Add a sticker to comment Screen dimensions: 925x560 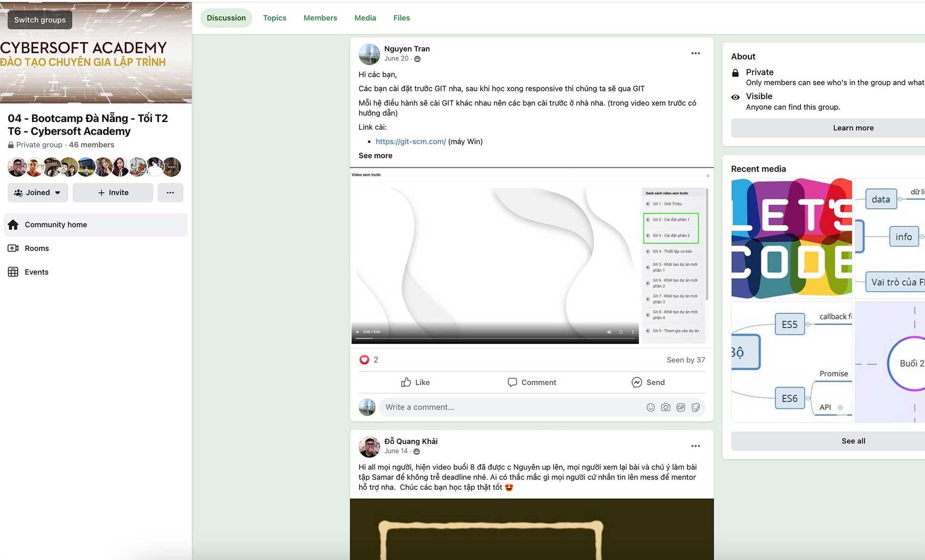pyautogui.click(x=696, y=407)
